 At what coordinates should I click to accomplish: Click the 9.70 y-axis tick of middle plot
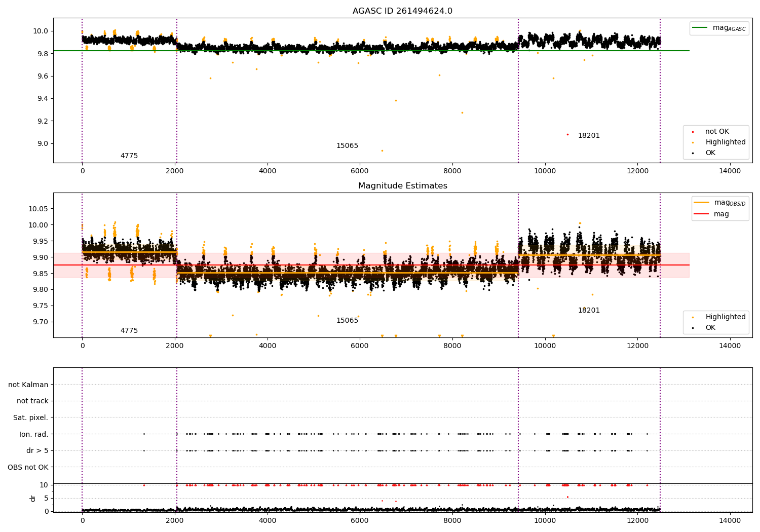(x=41, y=322)
